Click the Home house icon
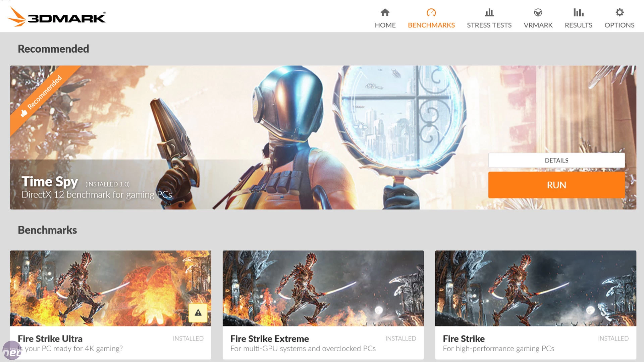Viewport: 644px width, 362px height. pos(385,12)
